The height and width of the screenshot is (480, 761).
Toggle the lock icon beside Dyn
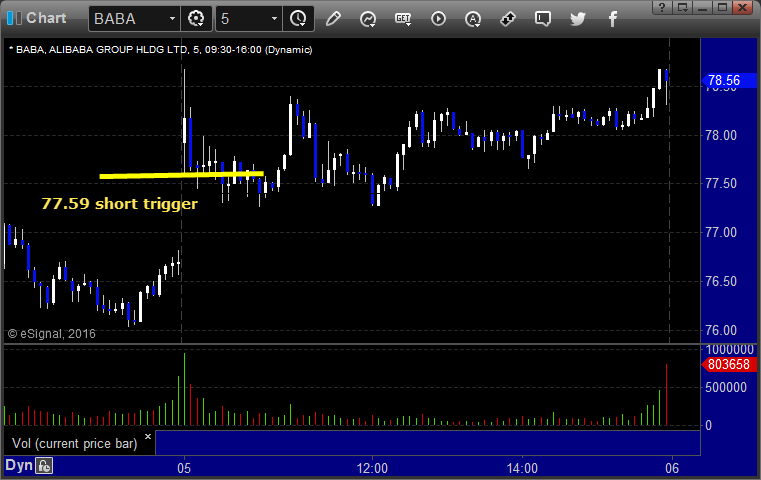coord(44,466)
